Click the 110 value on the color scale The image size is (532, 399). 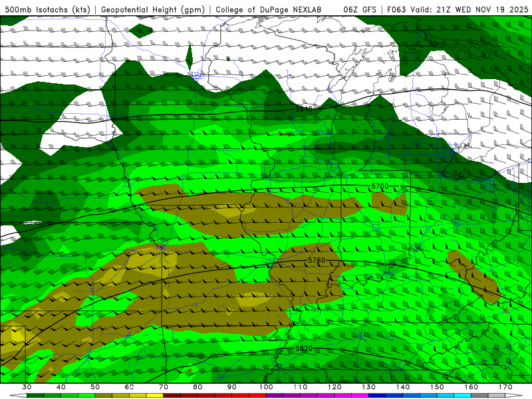coord(301,387)
